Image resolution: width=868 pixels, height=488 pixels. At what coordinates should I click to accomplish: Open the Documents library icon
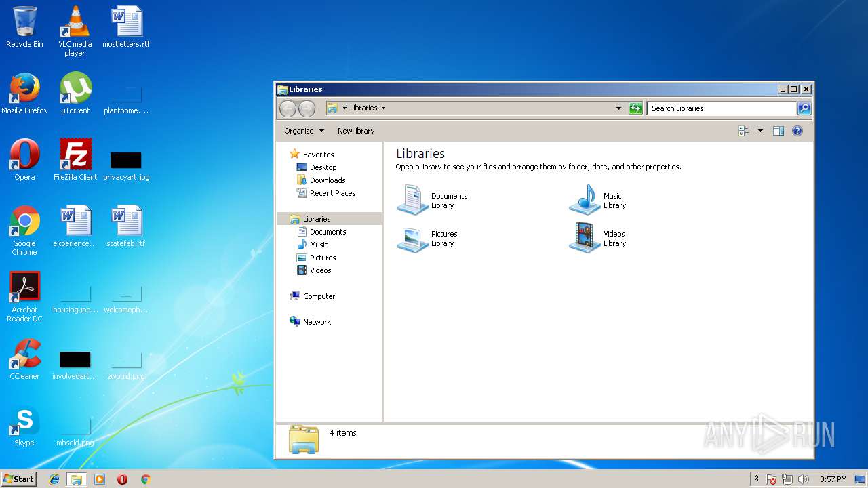coord(412,200)
